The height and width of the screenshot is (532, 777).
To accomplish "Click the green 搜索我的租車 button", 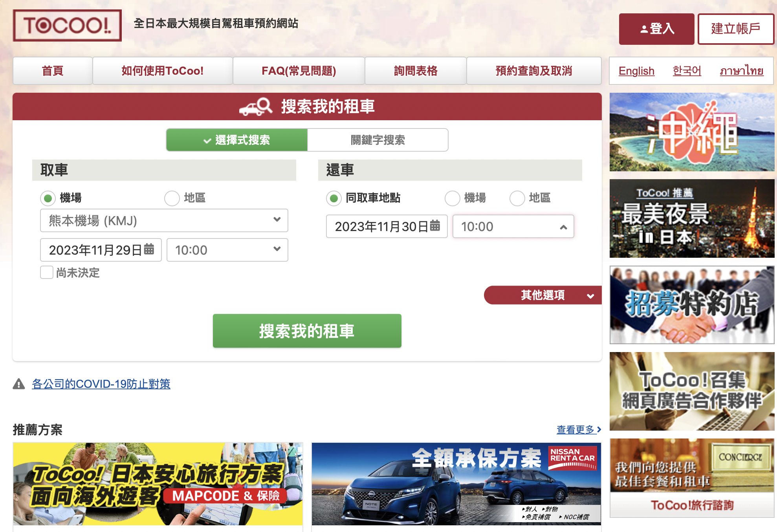I will 307,331.
